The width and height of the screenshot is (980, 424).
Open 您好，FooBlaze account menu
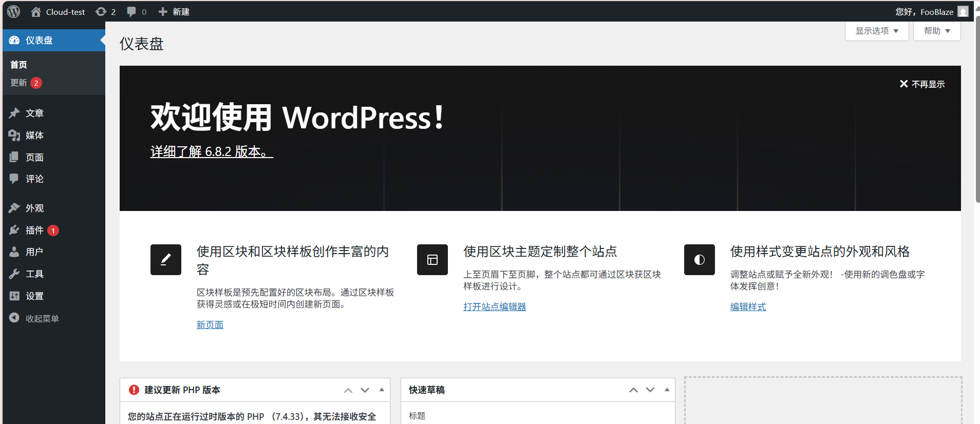coord(932,11)
